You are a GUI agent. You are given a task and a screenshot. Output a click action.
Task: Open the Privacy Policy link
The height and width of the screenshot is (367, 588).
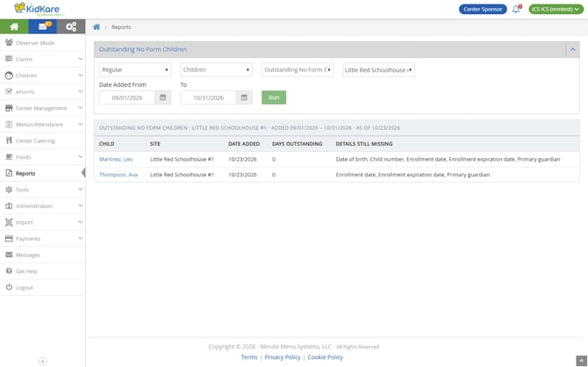tap(283, 357)
